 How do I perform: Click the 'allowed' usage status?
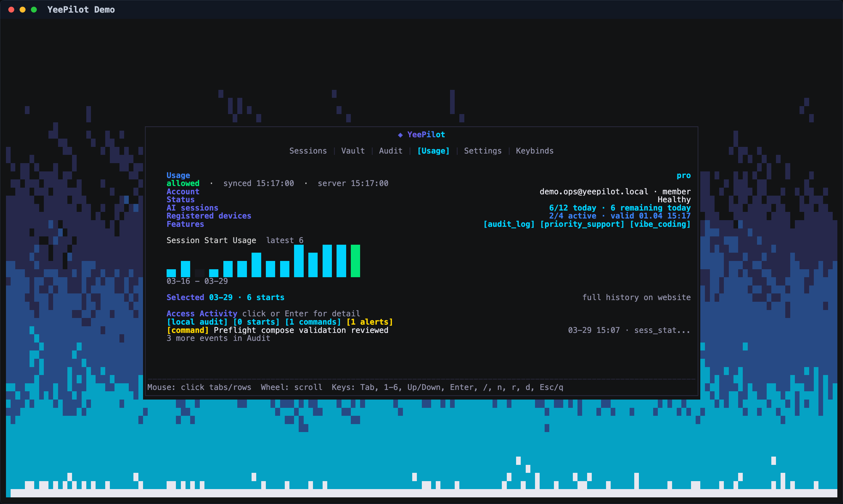183,183
